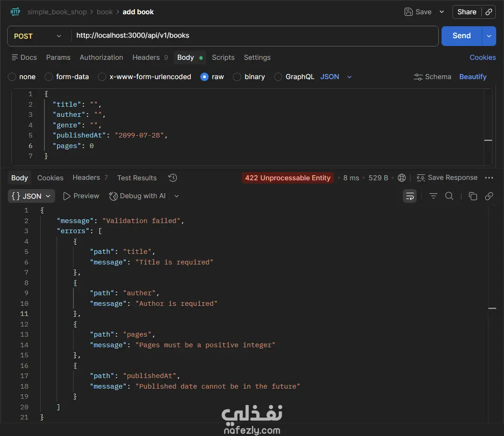Open the Scripts tab
This screenshot has height=436, width=504.
(223, 57)
